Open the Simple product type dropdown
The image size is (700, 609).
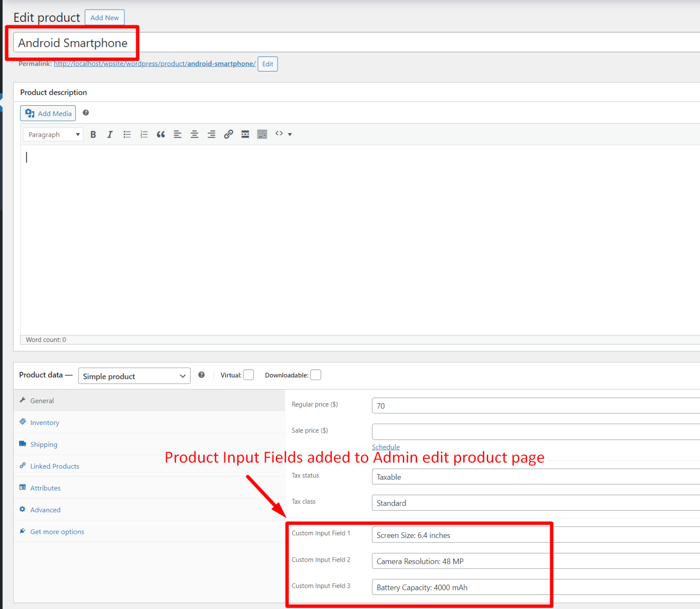pyautogui.click(x=134, y=376)
